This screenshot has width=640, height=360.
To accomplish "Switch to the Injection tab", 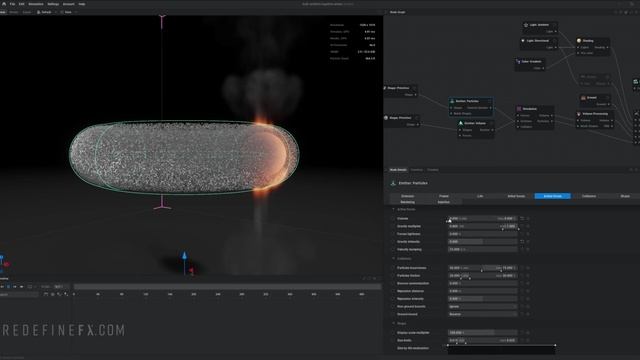I will pos(444,202).
